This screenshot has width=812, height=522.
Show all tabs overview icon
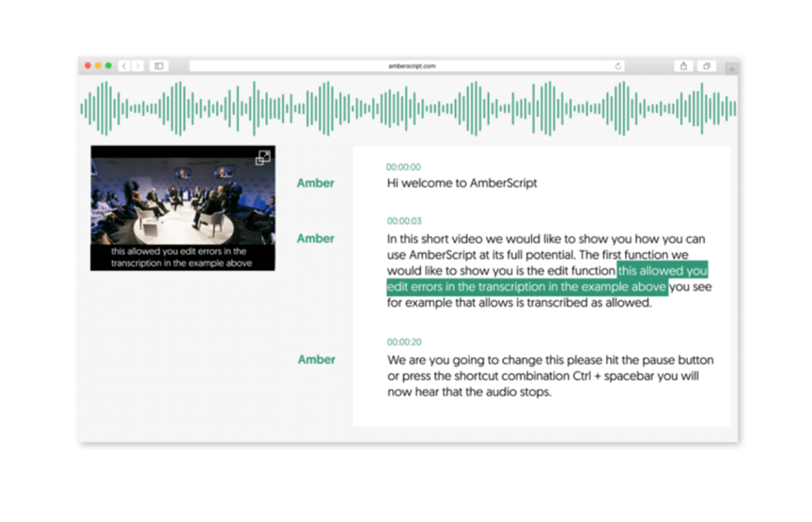point(707,66)
